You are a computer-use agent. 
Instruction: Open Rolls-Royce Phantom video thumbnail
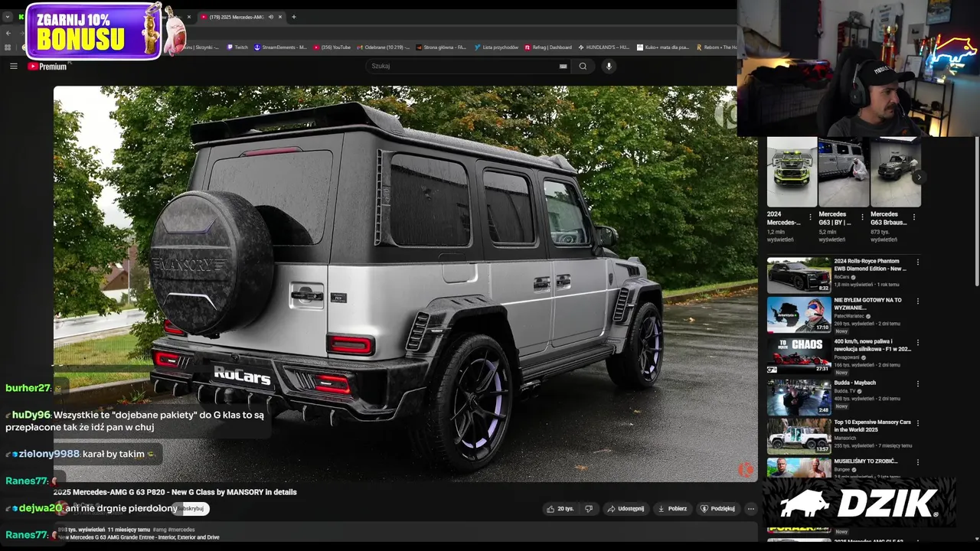click(x=799, y=275)
